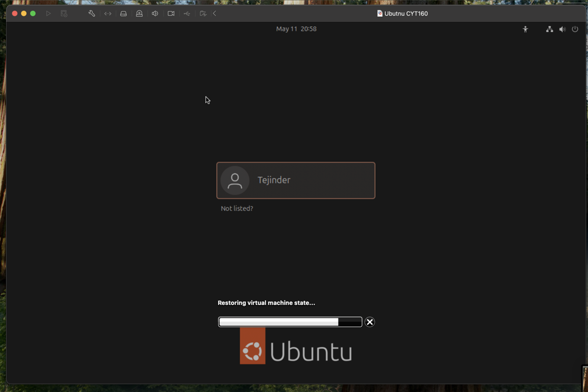Click the capture input devices icon
588x392 pixels.
click(139, 13)
